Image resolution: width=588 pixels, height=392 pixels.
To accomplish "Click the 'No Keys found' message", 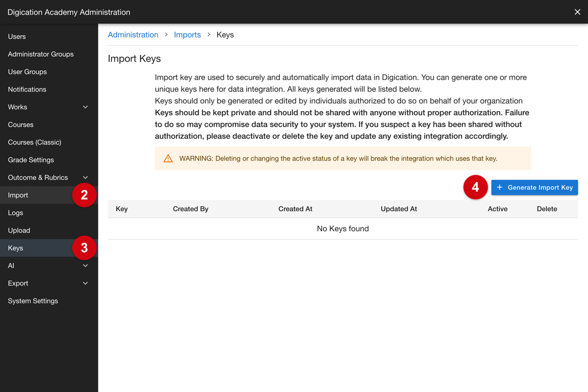I will tap(343, 229).
